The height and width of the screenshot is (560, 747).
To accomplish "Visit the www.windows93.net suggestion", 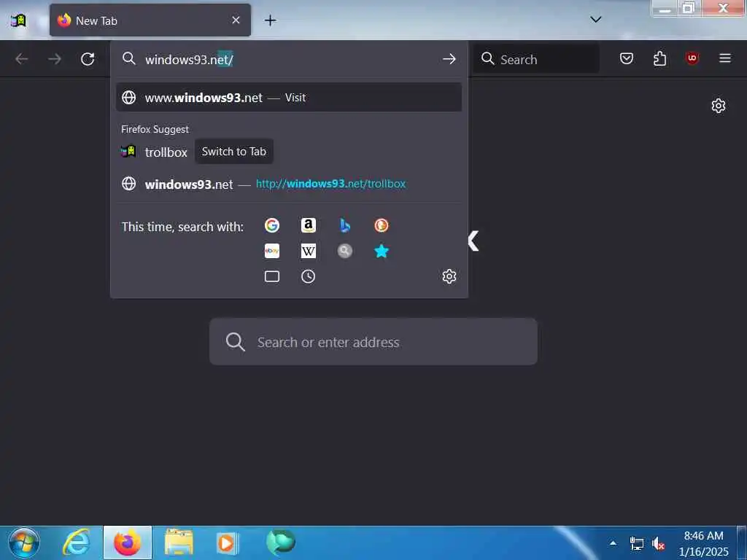I will tap(289, 97).
